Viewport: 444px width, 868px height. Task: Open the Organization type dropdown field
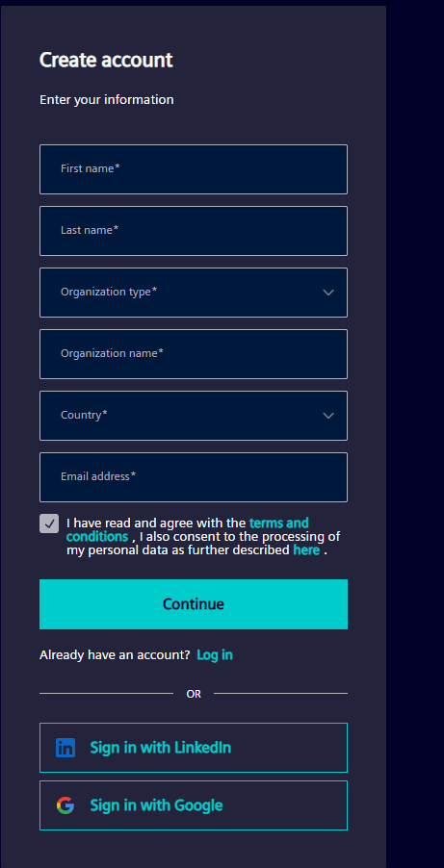[194, 293]
